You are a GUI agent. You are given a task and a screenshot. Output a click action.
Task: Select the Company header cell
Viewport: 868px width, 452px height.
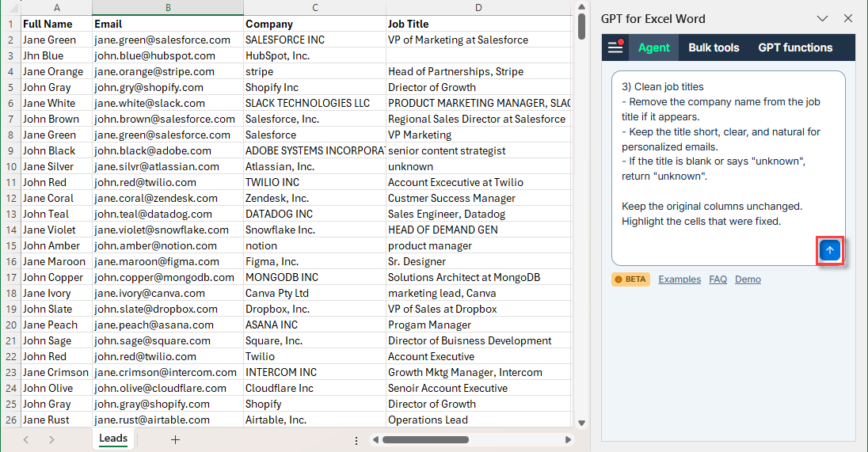pos(315,24)
